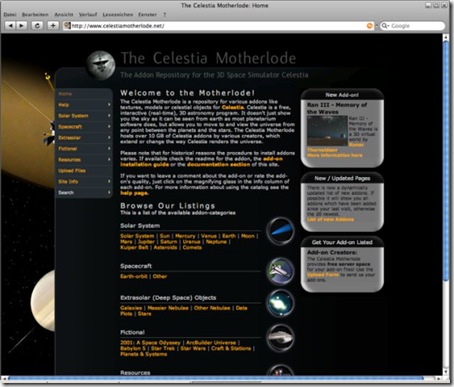Click the horizontal scrollbar thumb at bottom
The height and width of the screenshot is (387, 454).
pos(216,379)
